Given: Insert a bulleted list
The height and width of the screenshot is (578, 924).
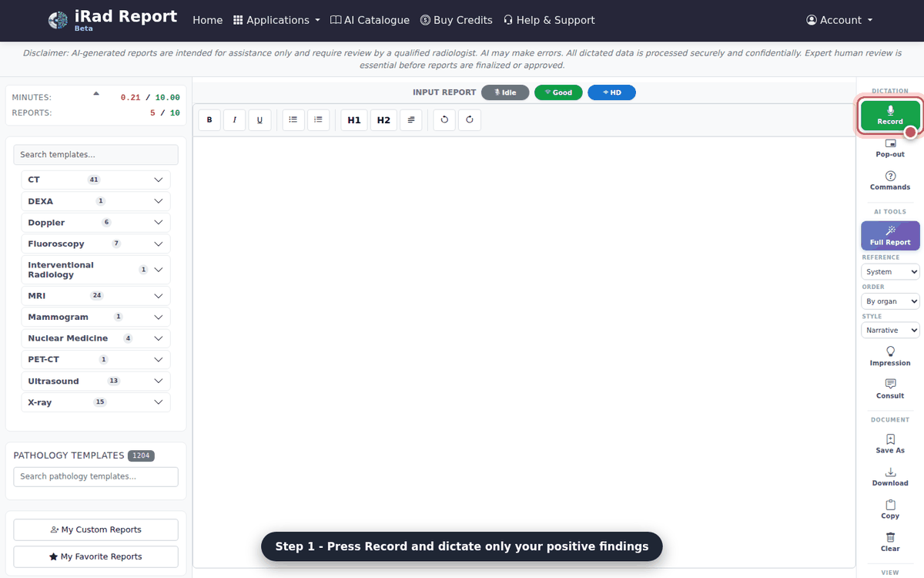Looking at the screenshot, I should [x=293, y=119].
